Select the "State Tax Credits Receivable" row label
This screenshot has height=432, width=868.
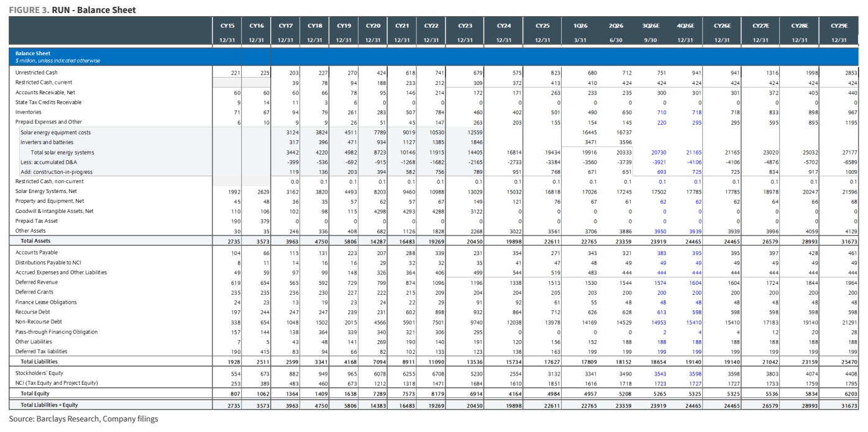tap(48, 102)
